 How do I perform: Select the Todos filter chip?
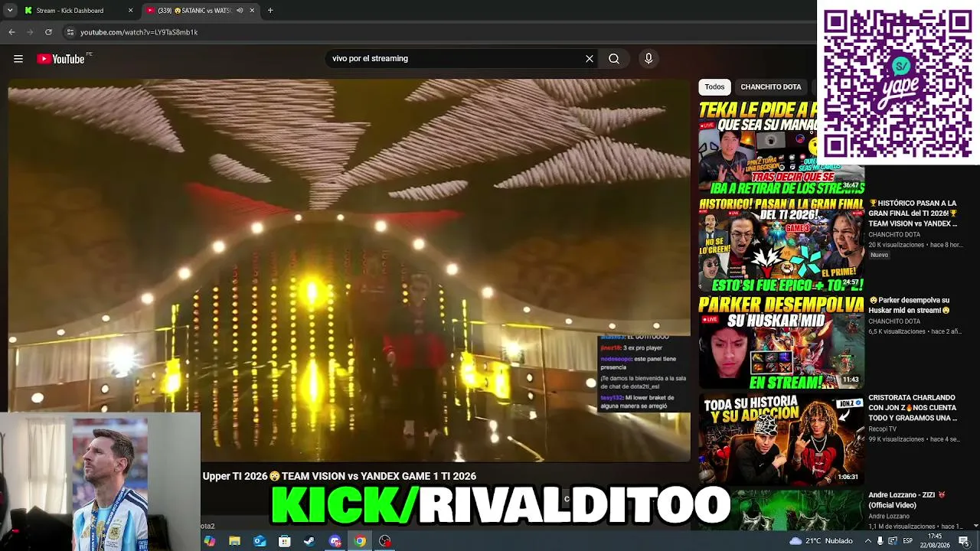[714, 87]
